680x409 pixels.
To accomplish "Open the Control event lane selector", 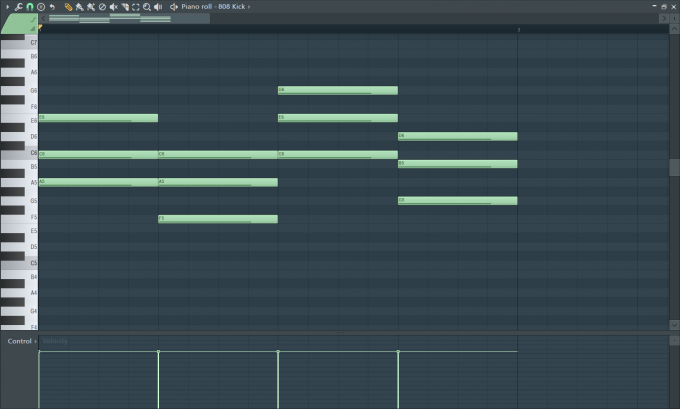I will point(22,341).
